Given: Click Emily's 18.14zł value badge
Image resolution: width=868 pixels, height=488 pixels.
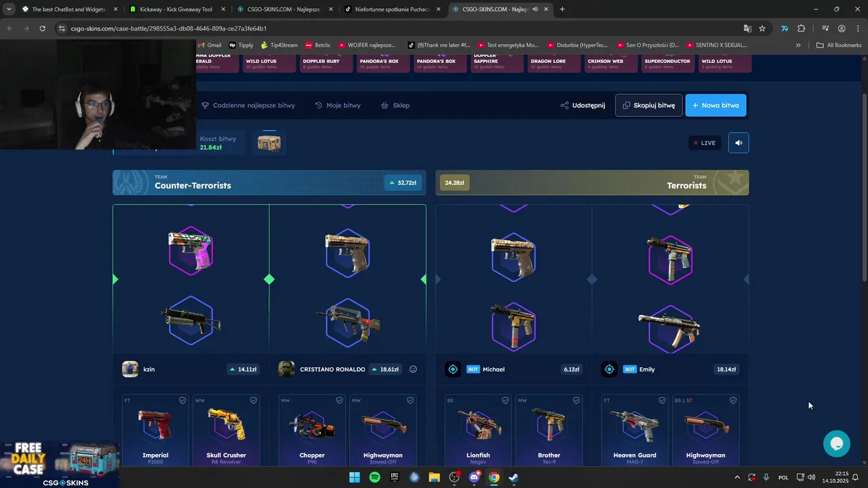Looking at the screenshot, I should [x=726, y=369].
